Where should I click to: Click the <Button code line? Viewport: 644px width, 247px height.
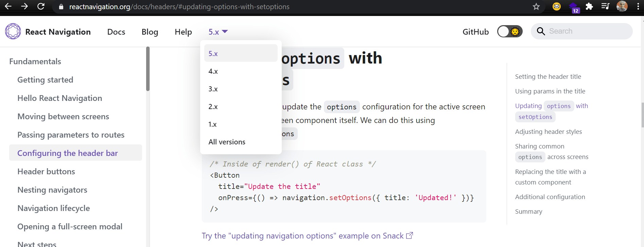[225, 175]
